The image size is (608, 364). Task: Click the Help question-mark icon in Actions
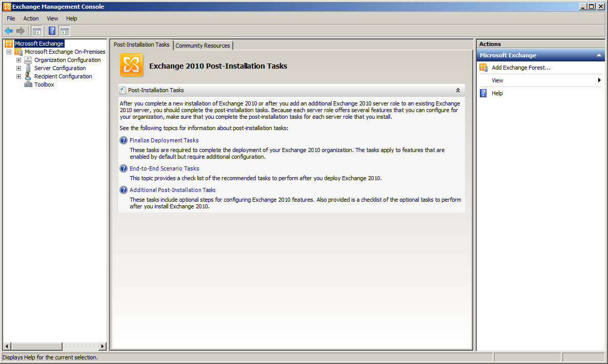pos(483,93)
